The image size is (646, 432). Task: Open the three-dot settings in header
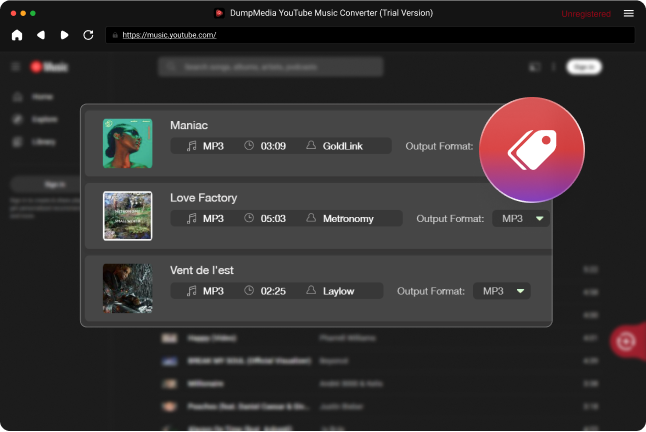(x=554, y=67)
